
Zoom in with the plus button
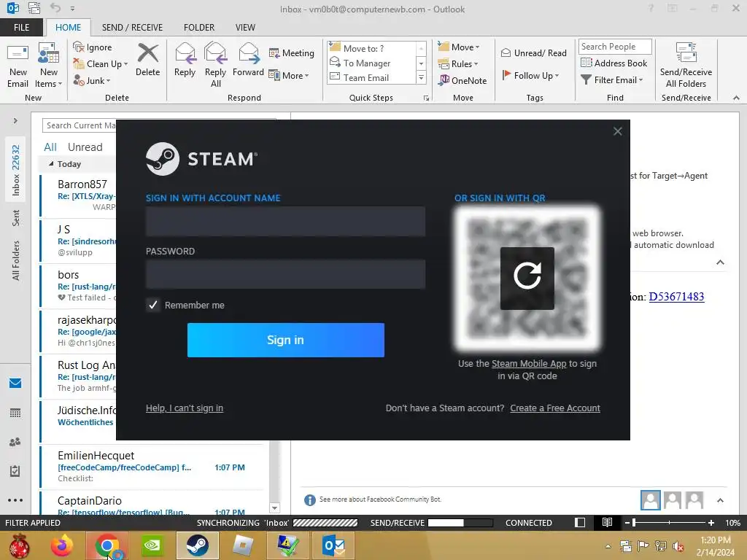[711, 523]
